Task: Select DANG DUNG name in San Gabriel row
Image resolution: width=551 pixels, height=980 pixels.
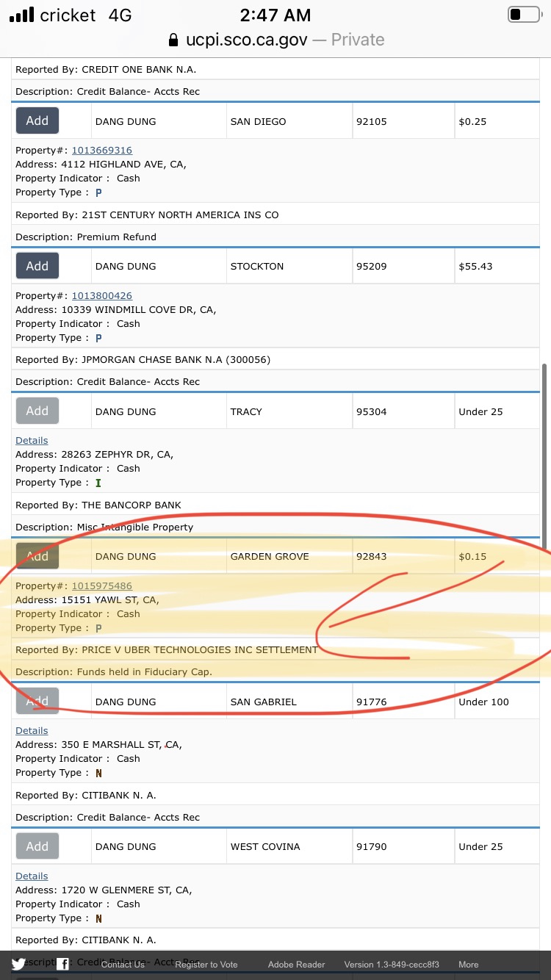Action: (126, 702)
